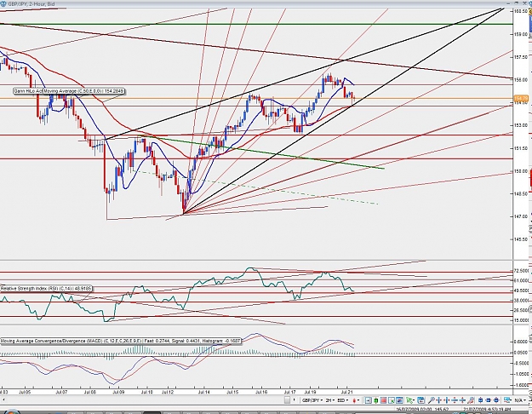The image size is (532, 414).
Task: Click the red square toolbar icon
Action: pos(384,400)
